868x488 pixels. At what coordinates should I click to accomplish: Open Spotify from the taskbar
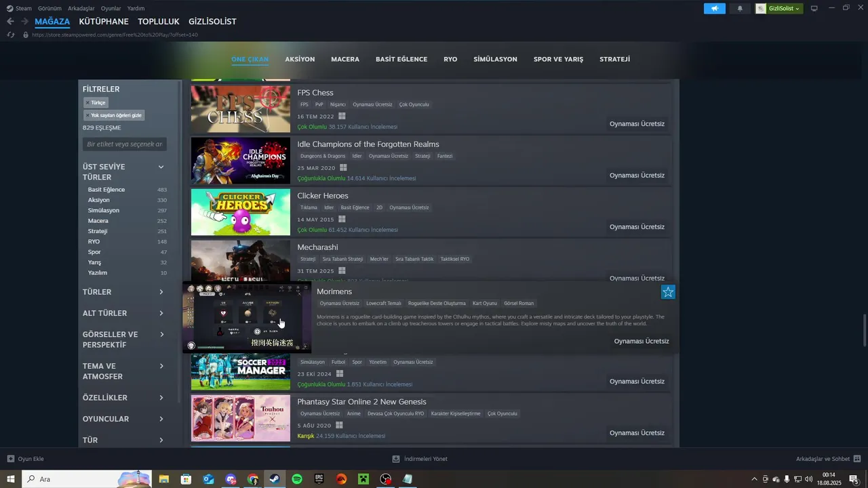tap(296, 479)
